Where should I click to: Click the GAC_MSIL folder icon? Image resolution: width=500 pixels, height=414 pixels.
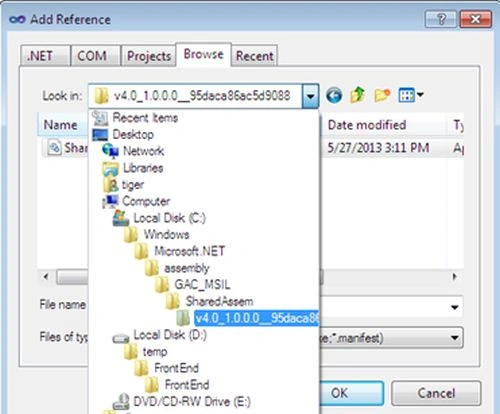(162, 285)
